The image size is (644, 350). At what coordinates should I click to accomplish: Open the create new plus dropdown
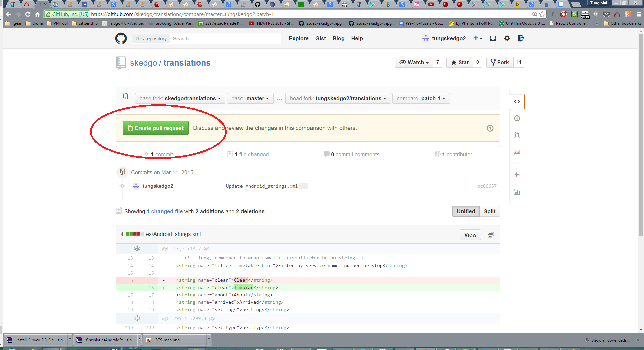coord(478,38)
